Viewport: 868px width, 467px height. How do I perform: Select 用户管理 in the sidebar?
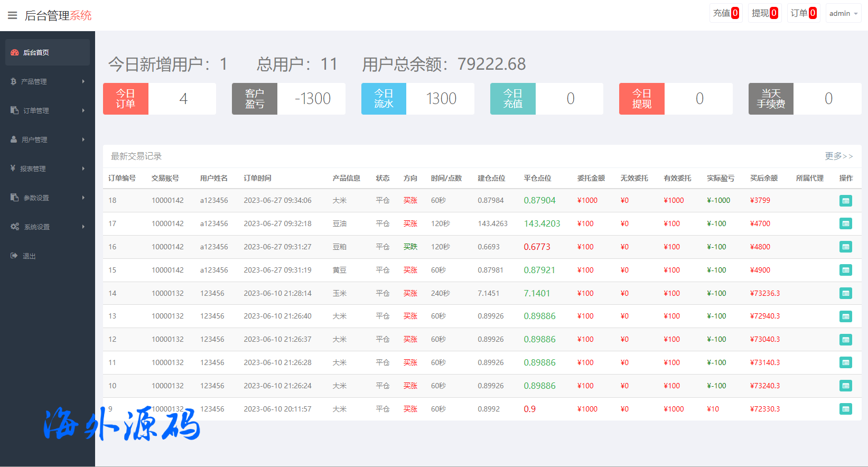pyautogui.click(x=35, y=139)
